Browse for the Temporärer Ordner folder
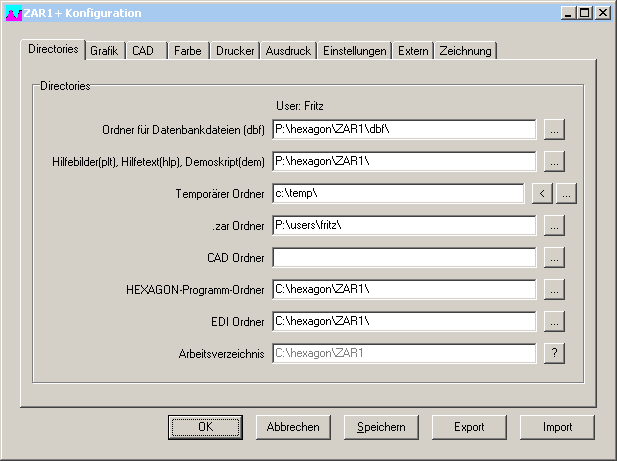Viewport: 617px width, 461px height. point(567,193)
